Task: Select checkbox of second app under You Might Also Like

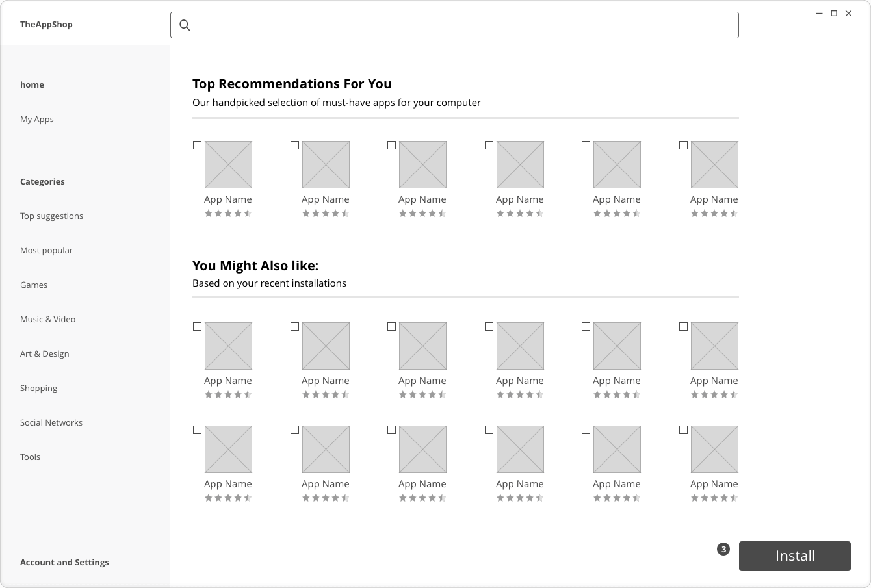Action: (295, 327)
